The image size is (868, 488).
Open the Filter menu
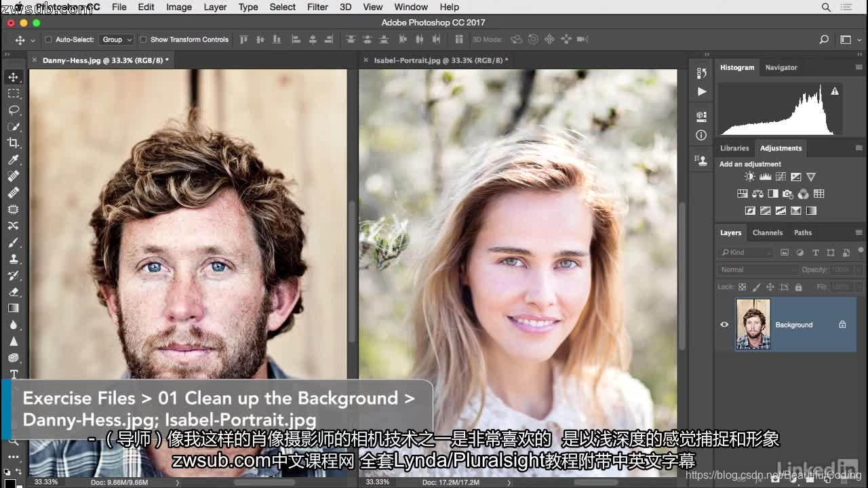[x=317, y=7]
